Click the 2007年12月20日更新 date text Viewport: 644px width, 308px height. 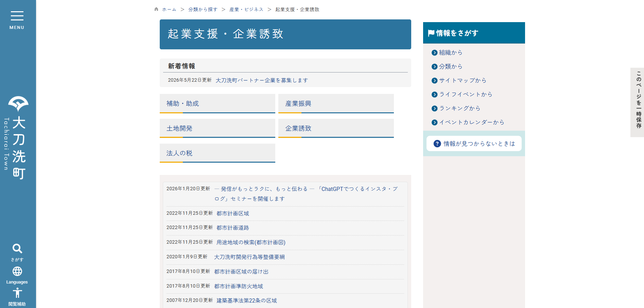click(x=190, y=300)
